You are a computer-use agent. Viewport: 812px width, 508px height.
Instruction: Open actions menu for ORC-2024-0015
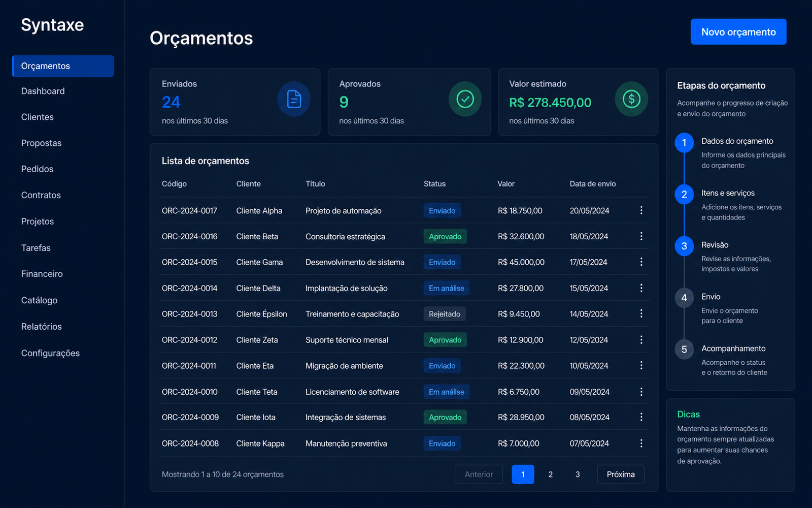[641, 262]
